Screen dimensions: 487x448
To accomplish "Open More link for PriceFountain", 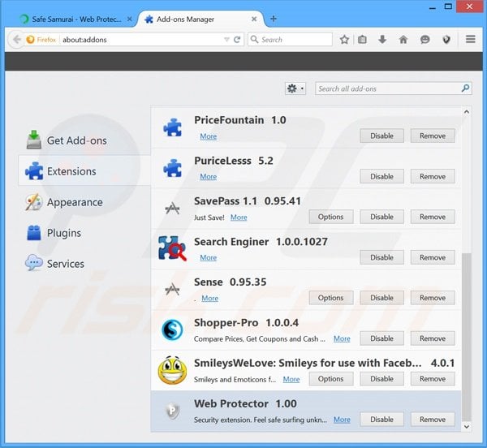I will click(208, 136).
